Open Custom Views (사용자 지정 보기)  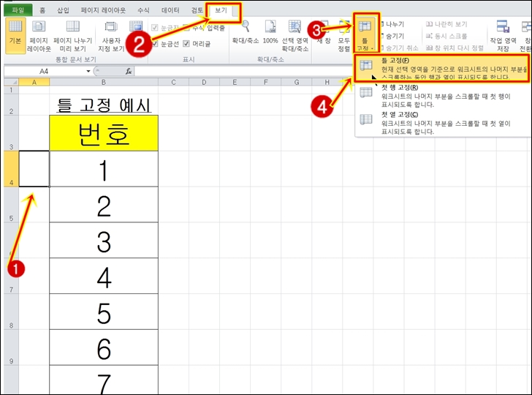111,36
